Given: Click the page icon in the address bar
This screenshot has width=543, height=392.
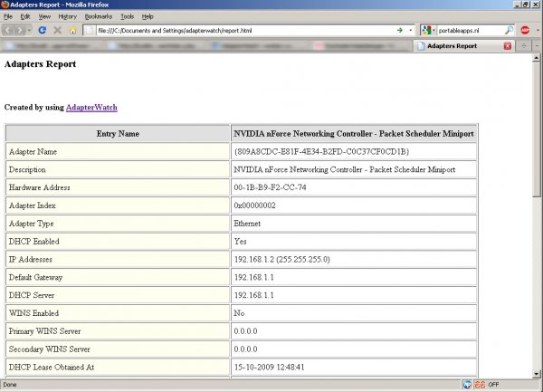Looking at the screenshot, I should click(90, 31).
